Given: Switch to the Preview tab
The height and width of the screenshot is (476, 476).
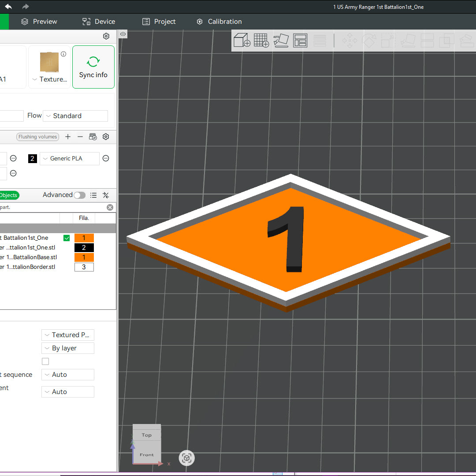Looking at the screenshot, I should 39,22.
